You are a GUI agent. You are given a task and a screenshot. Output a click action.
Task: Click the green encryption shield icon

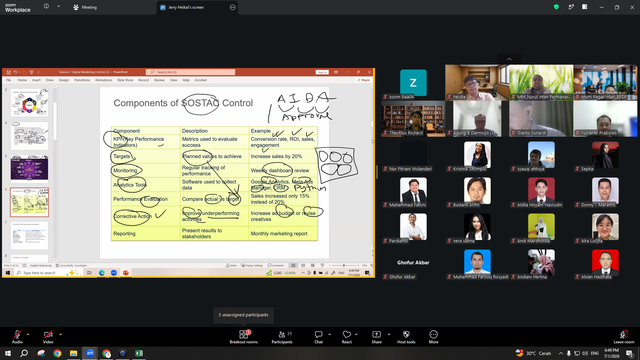pos(556,7)
